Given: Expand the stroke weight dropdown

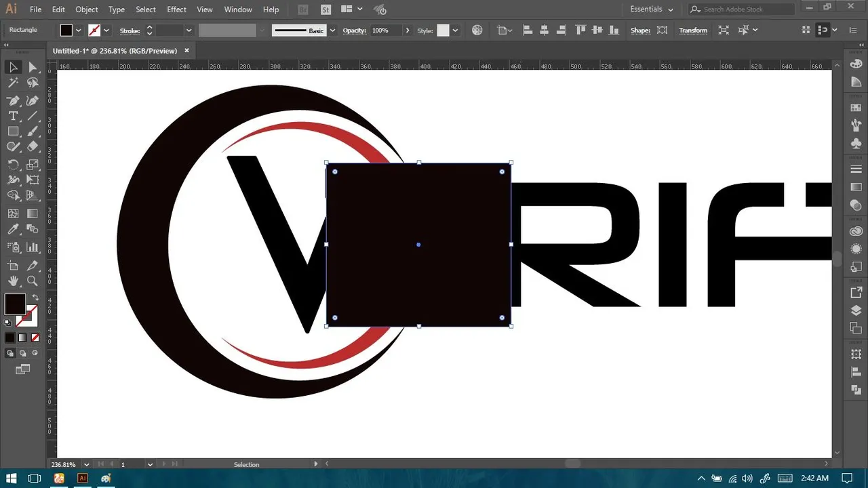Looking at the screenshot, I should click(189, 30).
